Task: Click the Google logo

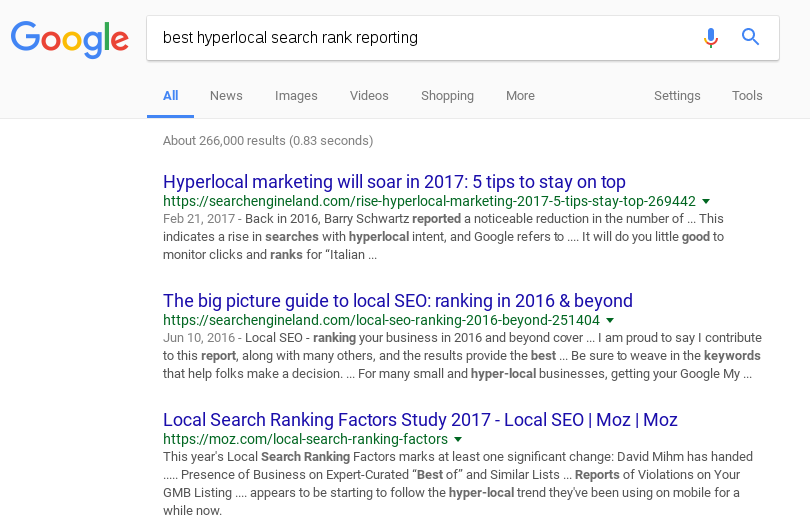Action: click(x=70, y=39)
